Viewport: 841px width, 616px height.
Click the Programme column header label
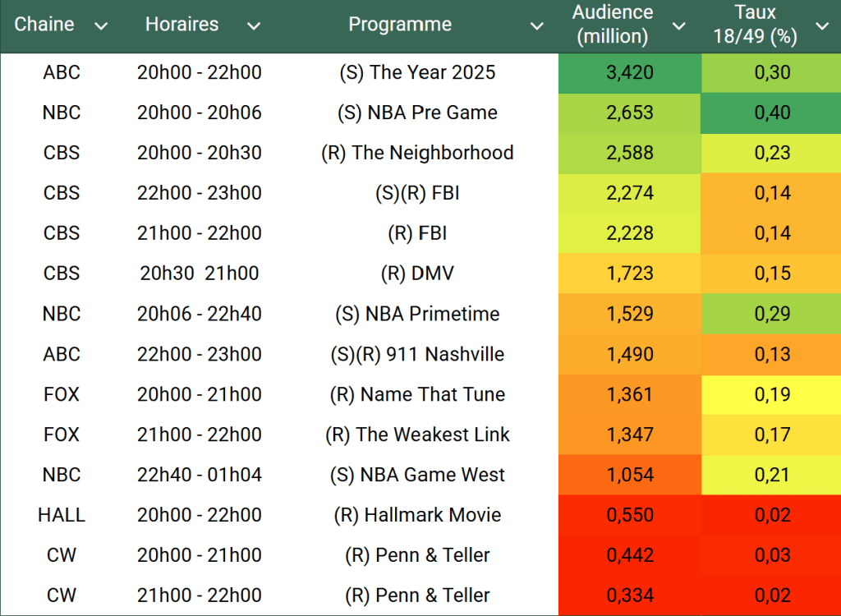pos(400,25)
